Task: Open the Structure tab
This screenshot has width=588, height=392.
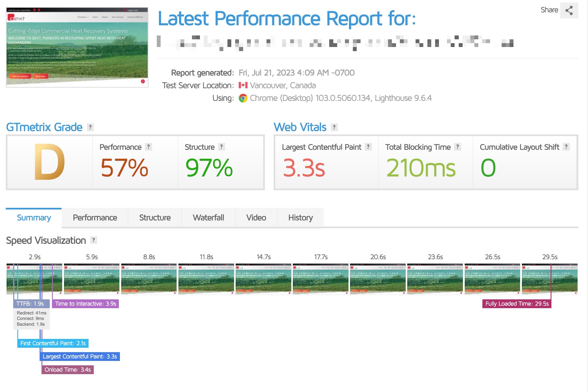Action: pyautogui.click(x=155, y=218)
